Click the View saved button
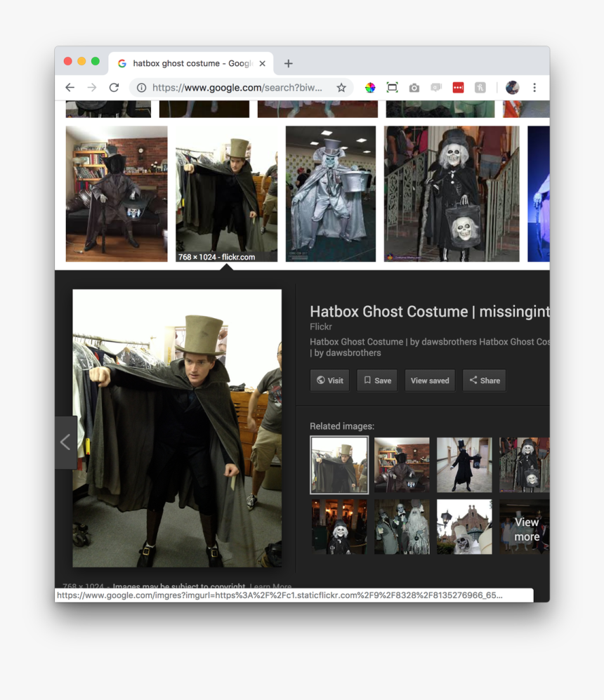The width and height of the screenshot is (604, 700). [430, 380]
